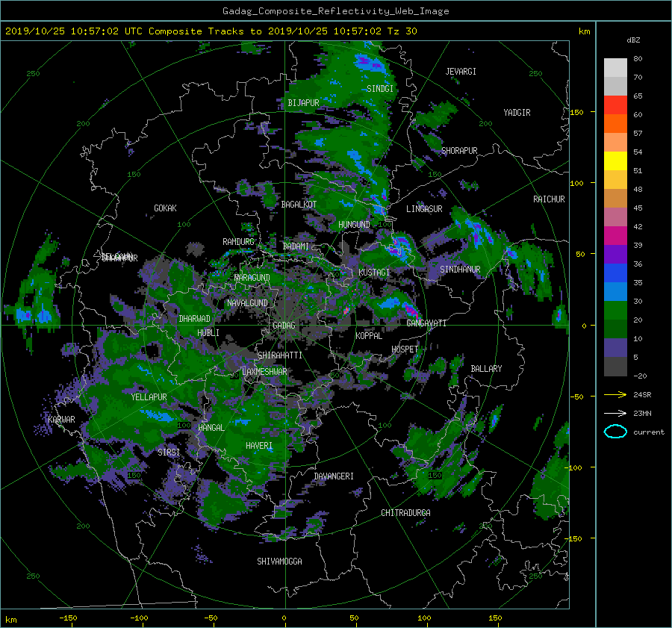Click the BIJAPUR city label
The height and width of the screenshot is (628, 672).
pyautogui.click(x=303, y=103)
